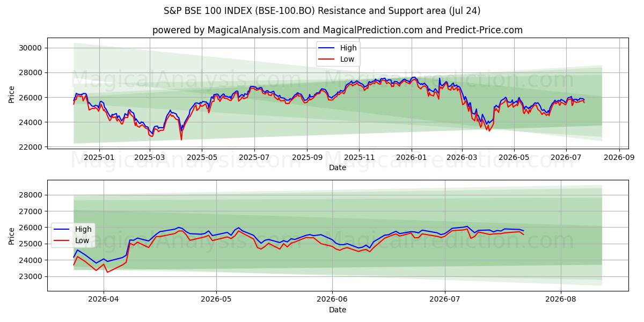Image resolution: width=644 pixels, height=322 pixels.
Task: Click the bottom chart x-axis tick '2026-06'
Action: pyautogui.click(x=332, y=299)
